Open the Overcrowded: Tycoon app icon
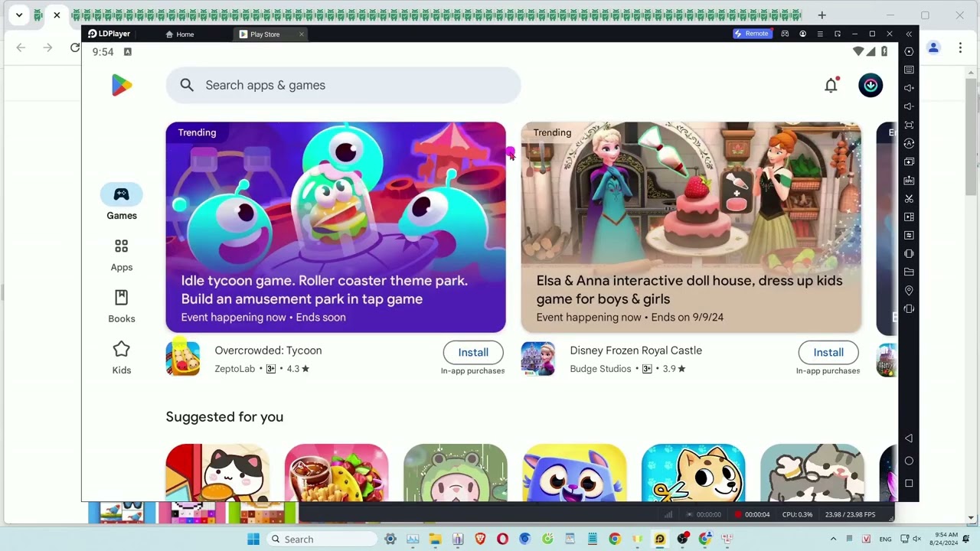The height and width of the screenshot is (551, 980). 183,359
